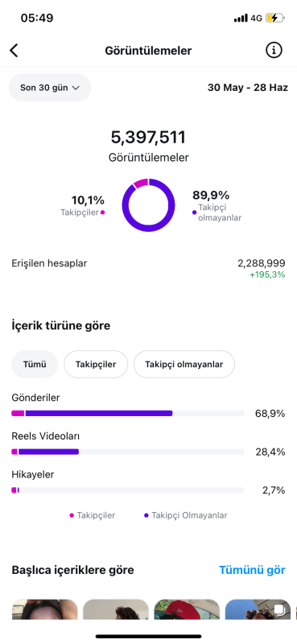Select the Tümü filter chip
The image size is (297, 644).
point(35,365)
